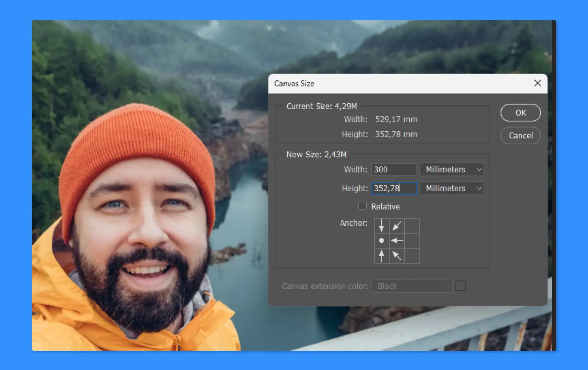The height and width of the screenshot is (370, 588).
Task: Click the 'New Size: 2,43M' label
Action: coord(317,155)
